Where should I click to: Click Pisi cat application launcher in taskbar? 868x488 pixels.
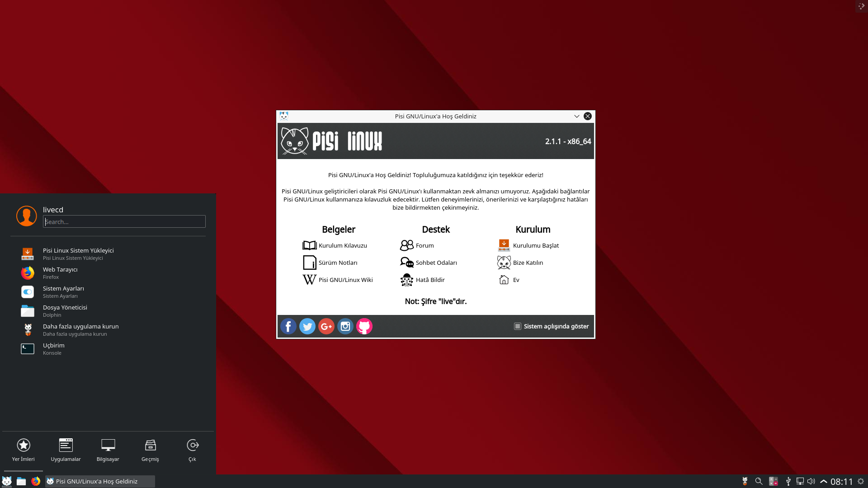[x=7, y=481]
